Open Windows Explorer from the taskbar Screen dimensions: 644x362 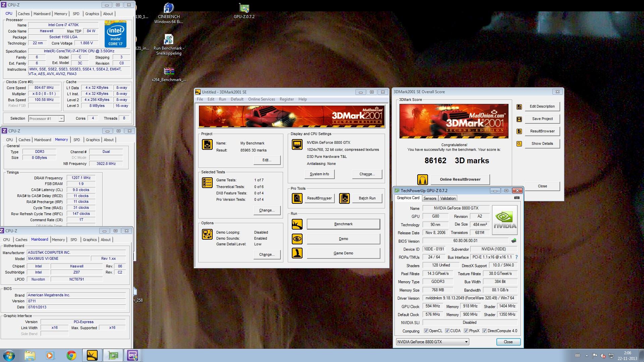[x=30, y=355]
